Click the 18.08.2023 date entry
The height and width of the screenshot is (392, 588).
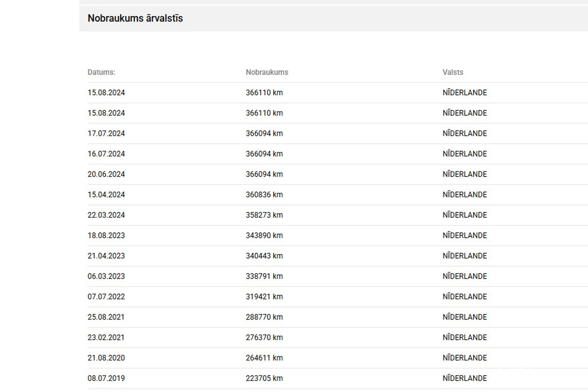[106, 236]
